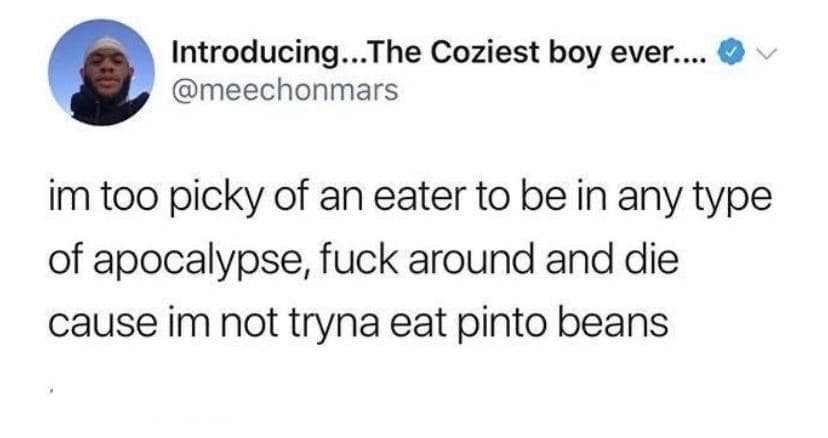Viewport: 828px width, 438px height.
Task: Click the word "type" ending the first line
Action: click(x=733, y=198)
